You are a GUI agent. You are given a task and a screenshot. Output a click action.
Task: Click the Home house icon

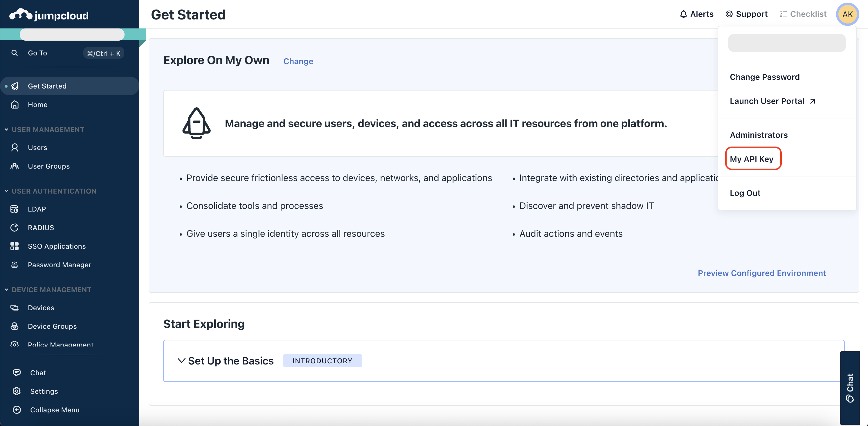click(15, 105)
